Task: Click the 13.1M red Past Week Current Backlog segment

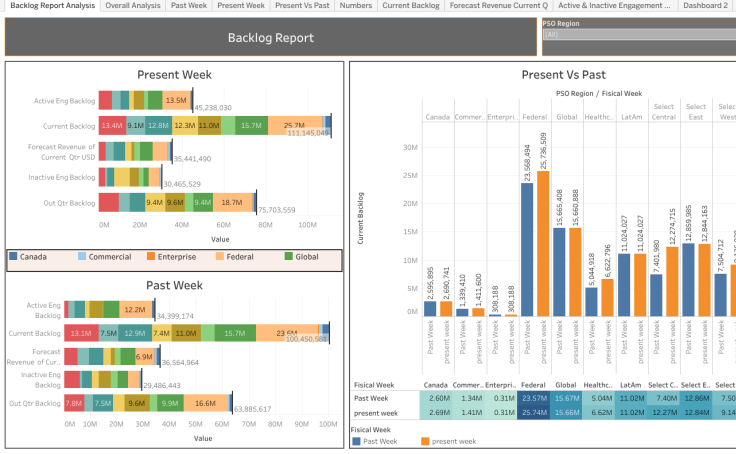Action: point(81,333)
